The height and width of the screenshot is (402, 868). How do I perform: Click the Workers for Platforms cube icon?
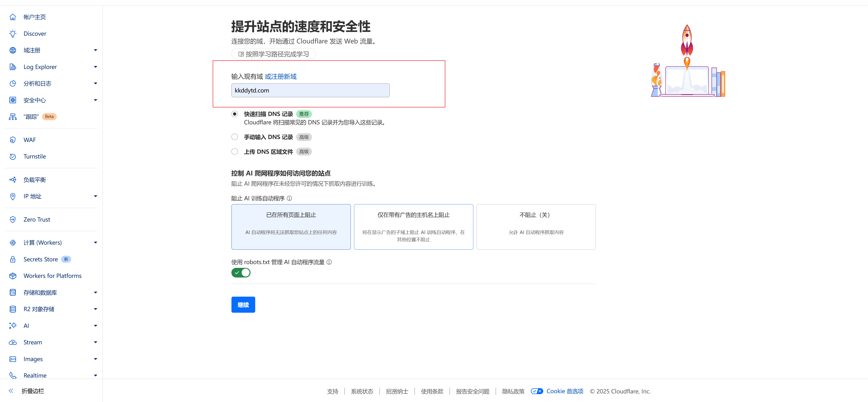tap(13, 276)
